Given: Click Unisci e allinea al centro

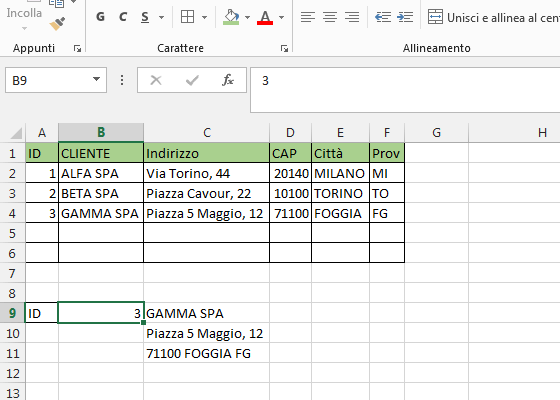Looking at the screenshot, I should click(x=494, y=17).
